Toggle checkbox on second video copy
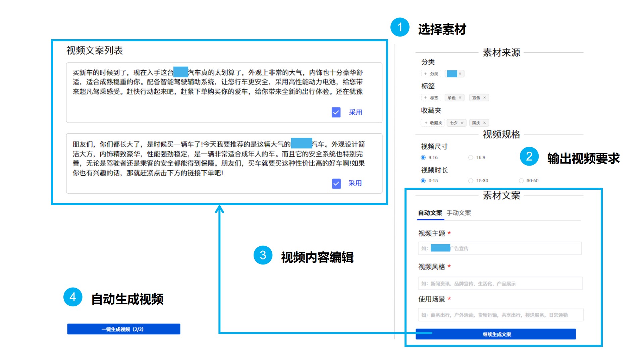This screenshot has width=644, height=362. (336, 183)
